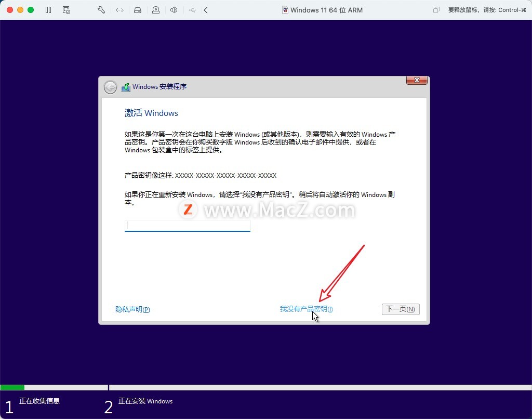Pause the virtual machine
Screen dimensions: 532x419
(x=48, y=10)
